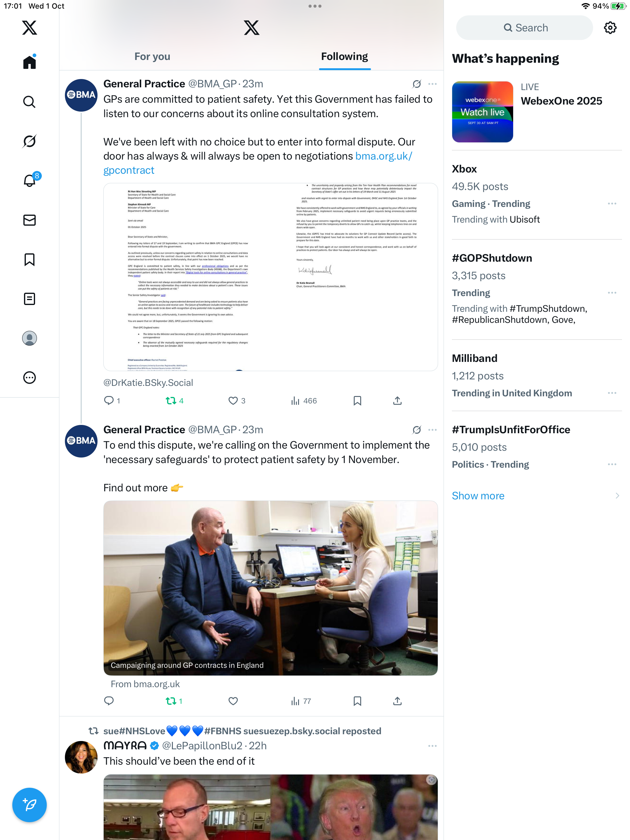Open Messages envelope in sidebar
Screen dimensions: 630x840
point(29,220)
